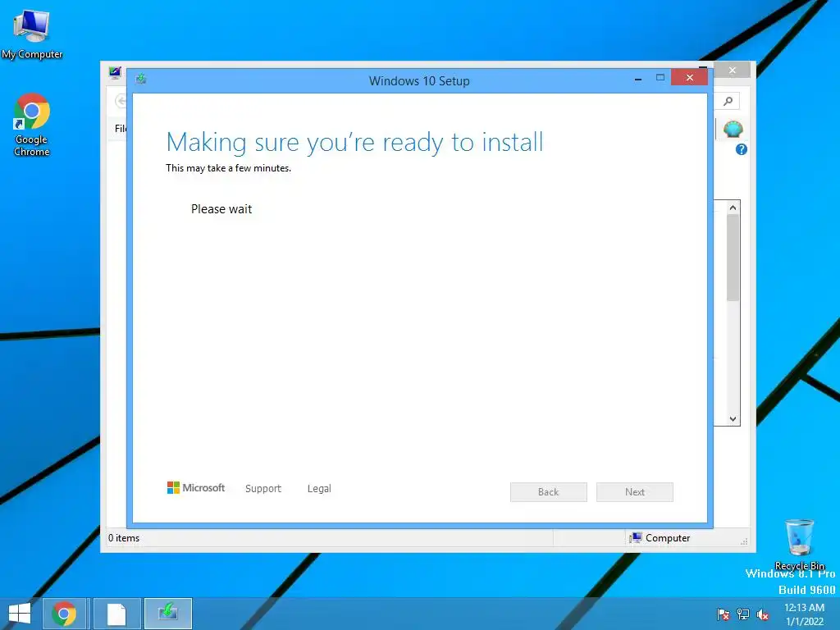Click 'Making sure you're ready to install' heading

pyautogui.click(x=354, y=143)
